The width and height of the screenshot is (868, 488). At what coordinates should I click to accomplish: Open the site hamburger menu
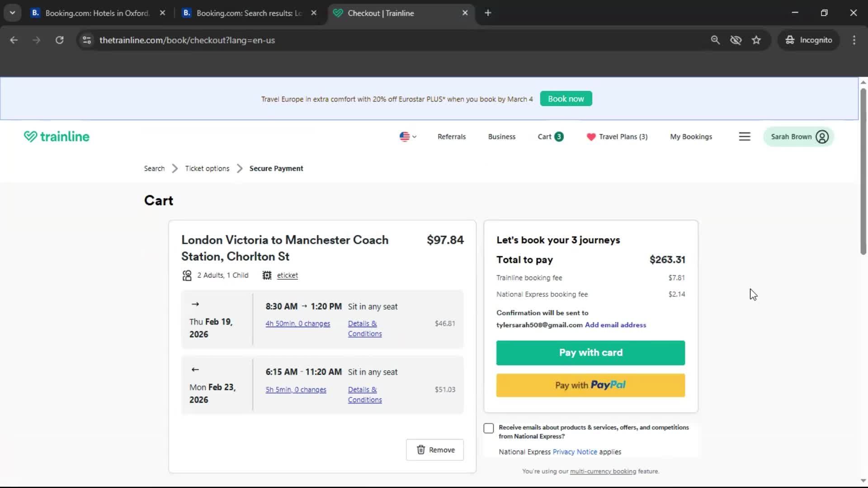pyautogui.click(x=745, y=136)
